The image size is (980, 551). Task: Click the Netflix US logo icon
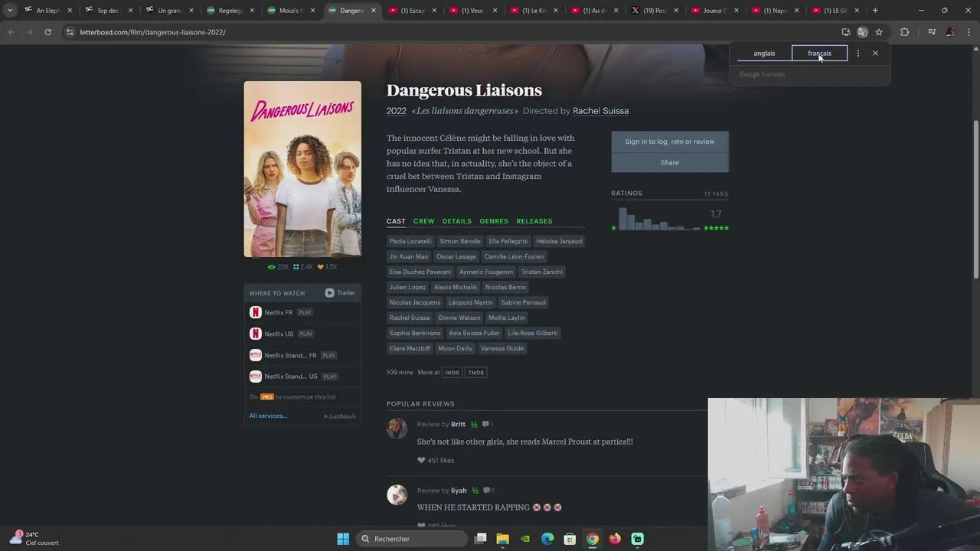coord(256,334)
